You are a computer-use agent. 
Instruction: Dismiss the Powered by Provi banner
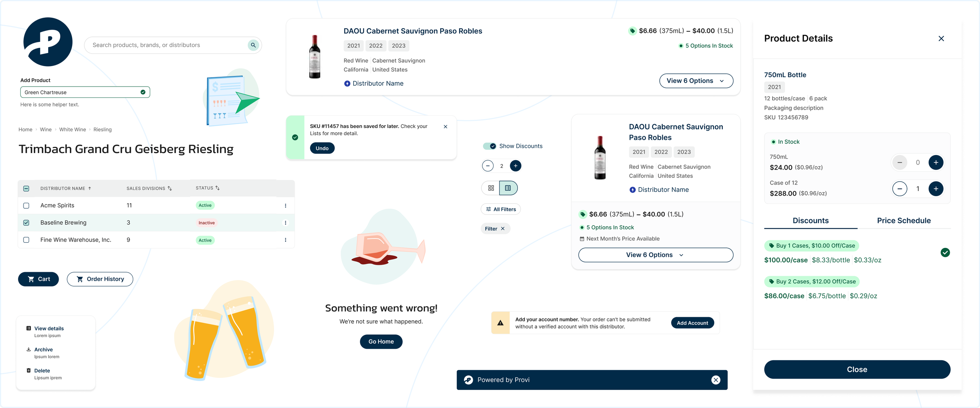coord(716,380)
